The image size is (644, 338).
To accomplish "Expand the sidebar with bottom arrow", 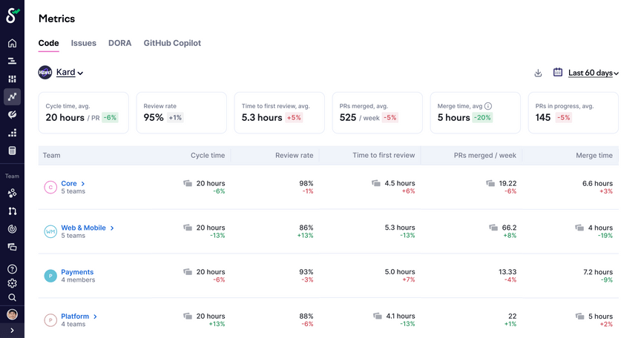I will coord(13,330).
